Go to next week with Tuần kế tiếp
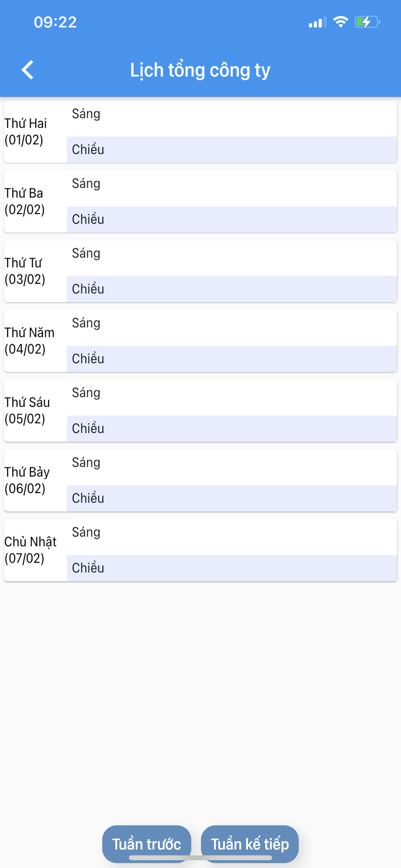This screenshot has height=868, width=401. pyautogui.click(x=250, y=844)
